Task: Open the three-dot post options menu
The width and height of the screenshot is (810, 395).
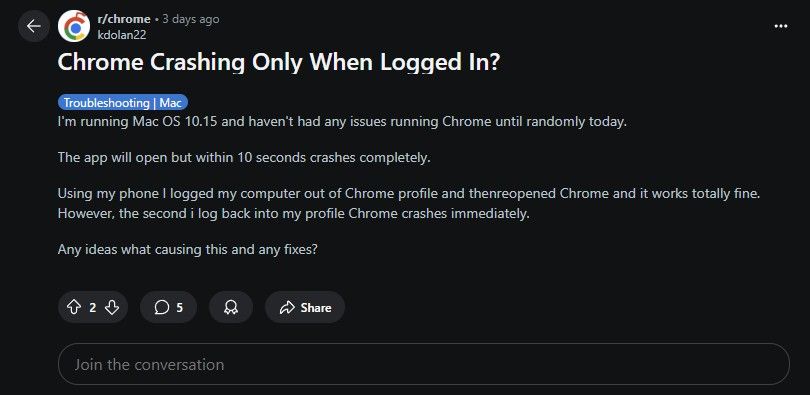Action: (781, 26)
